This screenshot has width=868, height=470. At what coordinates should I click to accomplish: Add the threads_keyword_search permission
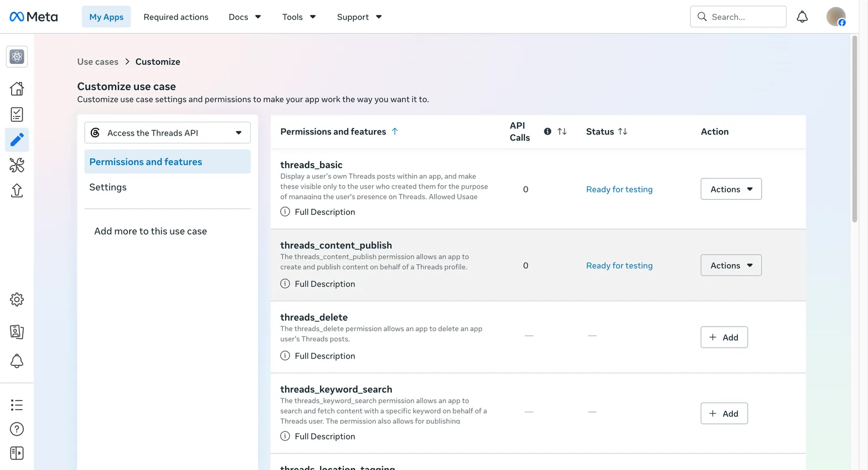724,414
